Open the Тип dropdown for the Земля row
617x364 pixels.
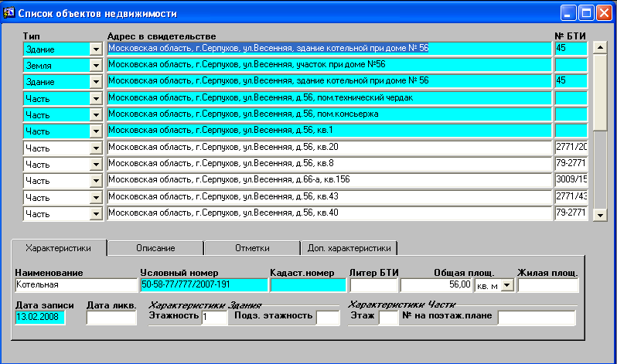pyautogui.click(x=96, y=66)
